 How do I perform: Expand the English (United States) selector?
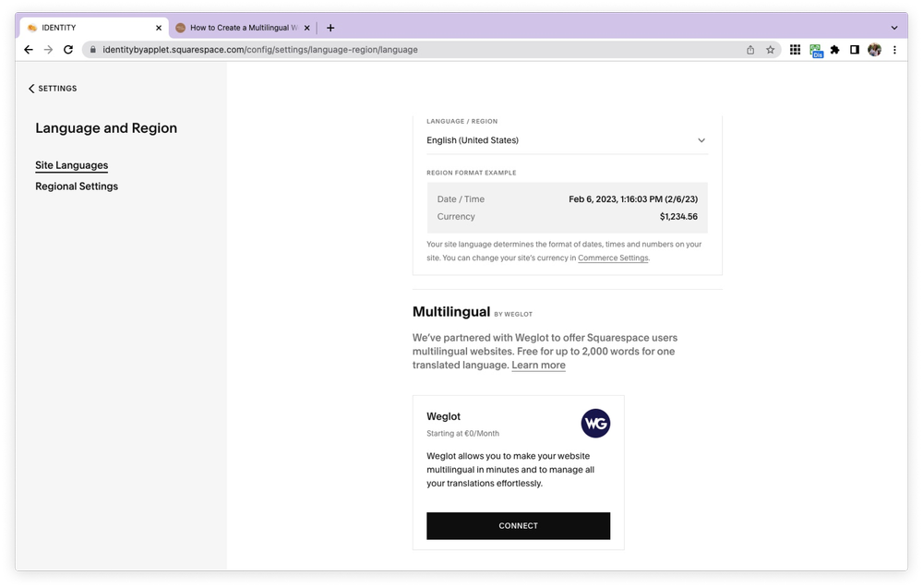[566, 139]
